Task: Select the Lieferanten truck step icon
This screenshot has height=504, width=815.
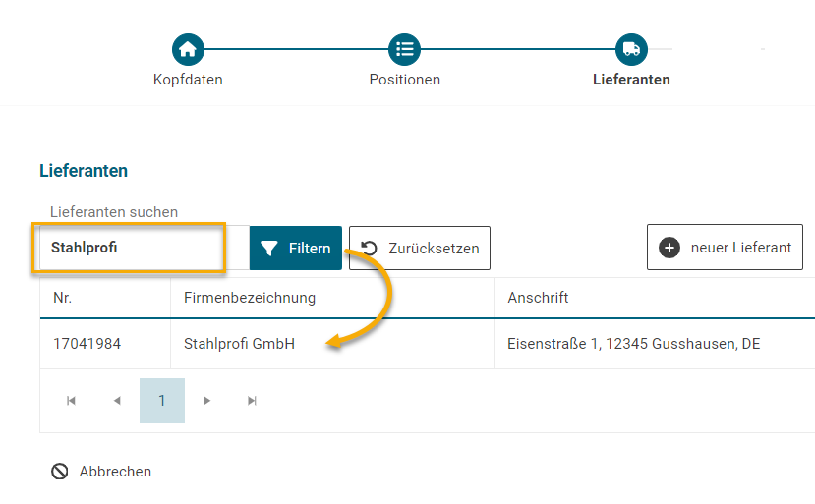Action: 631,48
